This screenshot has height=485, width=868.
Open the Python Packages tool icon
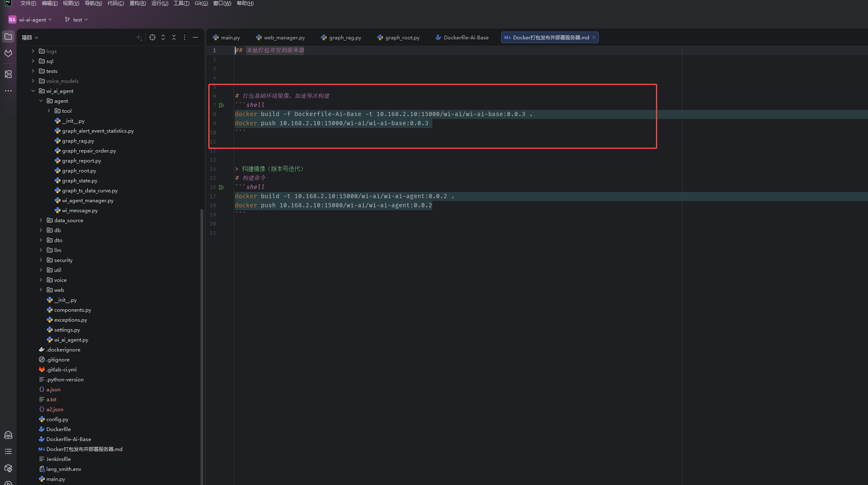tap(8, 468)
